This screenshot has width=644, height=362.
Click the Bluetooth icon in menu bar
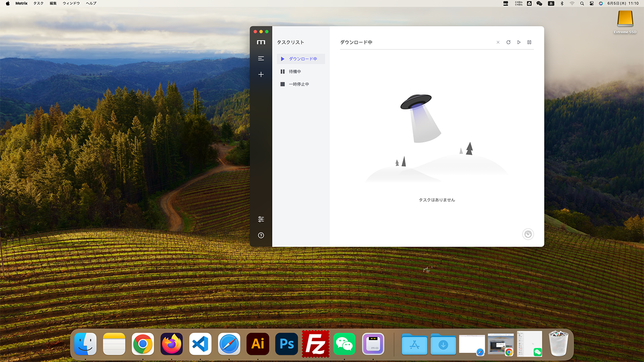pos(562,3)
